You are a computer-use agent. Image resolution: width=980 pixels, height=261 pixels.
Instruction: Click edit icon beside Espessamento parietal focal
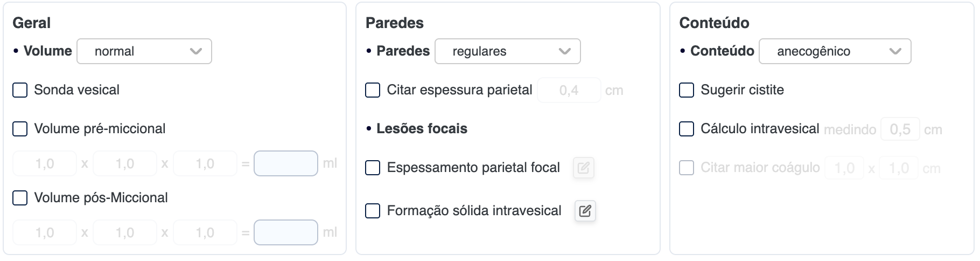(583, 168)
